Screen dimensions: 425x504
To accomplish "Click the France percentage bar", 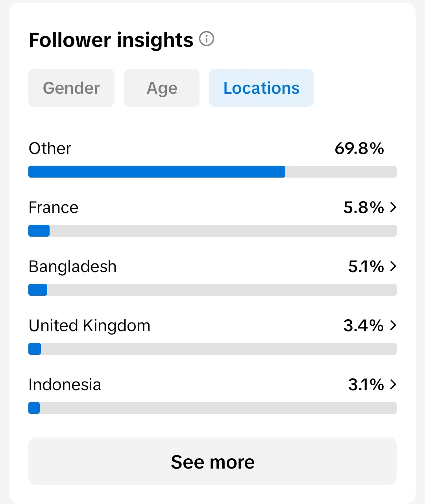I will (x=213, y=231).
